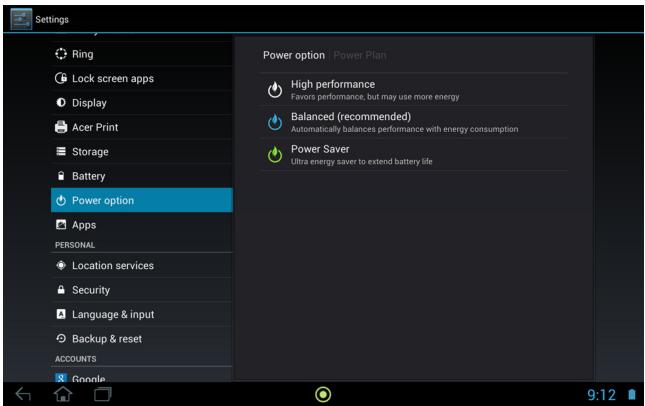Open Ring settings
This screenshot has width=645, height=406.
[142, 54]
